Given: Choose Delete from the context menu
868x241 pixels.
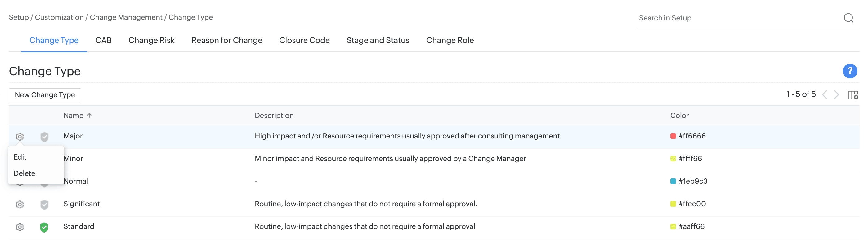Looking at the screenshot, I should coord(24,173).
